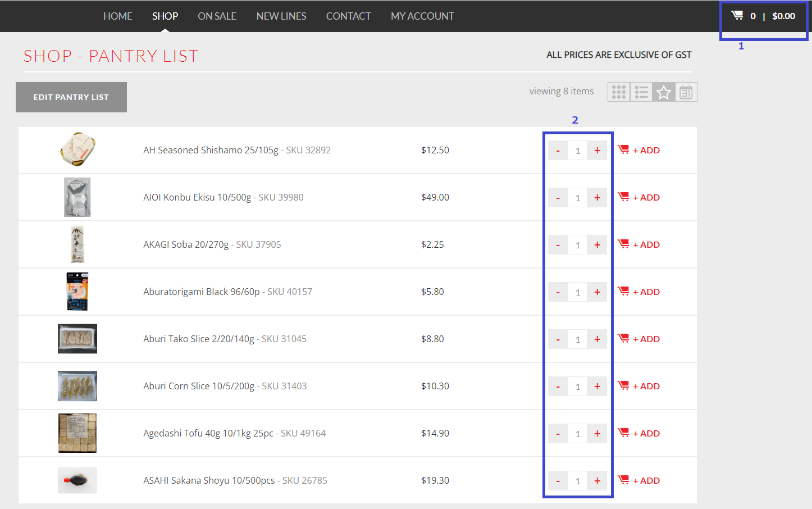The height and width of the screenshot is (509, 812).
Task: Open the SHOP menu item
Action: point(165,16)
